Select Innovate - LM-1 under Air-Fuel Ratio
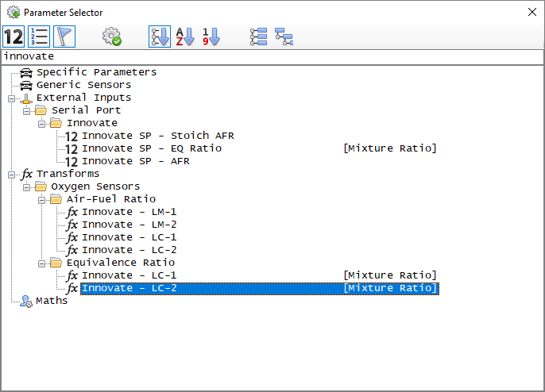 pos(129,212)
